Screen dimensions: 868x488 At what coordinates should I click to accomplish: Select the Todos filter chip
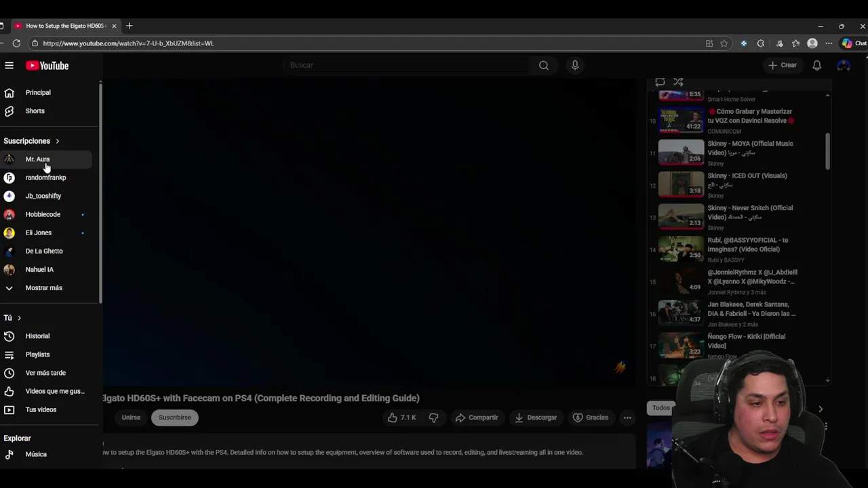point(661,408)
